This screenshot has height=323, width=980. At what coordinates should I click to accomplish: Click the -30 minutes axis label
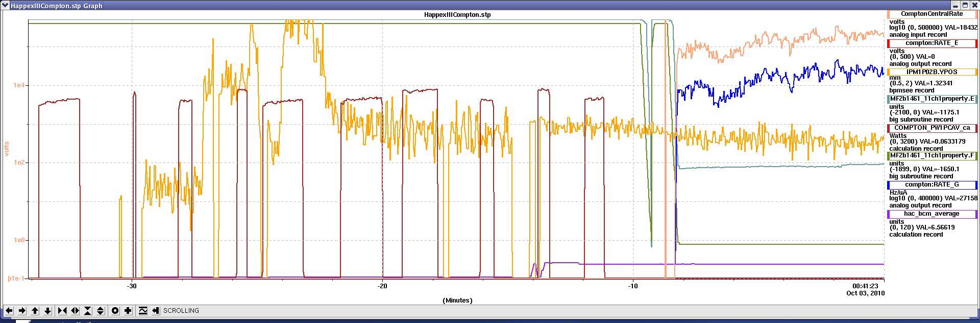(x=132, y=286)
